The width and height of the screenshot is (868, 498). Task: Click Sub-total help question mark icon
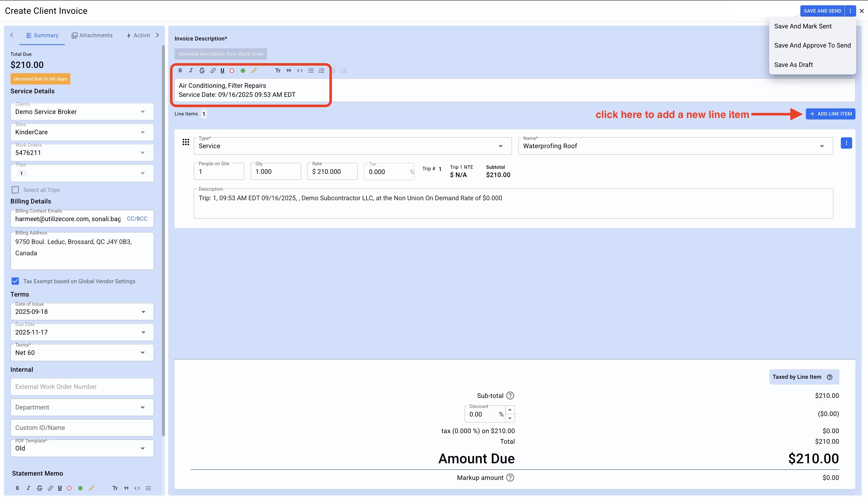pos(510,396)
